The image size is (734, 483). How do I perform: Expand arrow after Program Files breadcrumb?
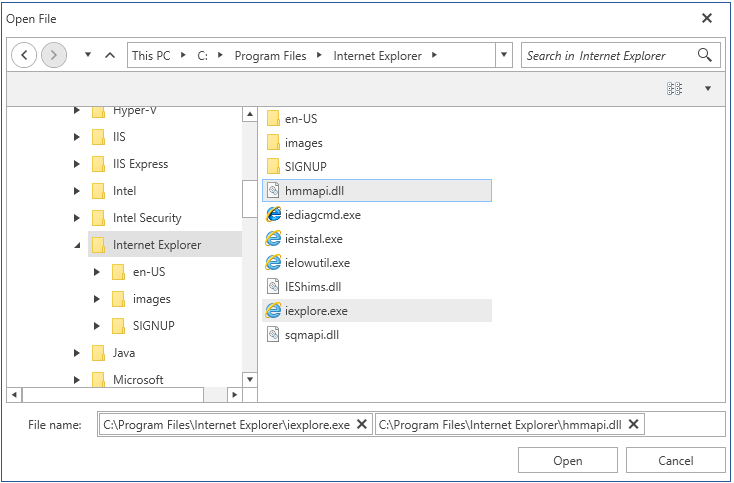(319, 55)
